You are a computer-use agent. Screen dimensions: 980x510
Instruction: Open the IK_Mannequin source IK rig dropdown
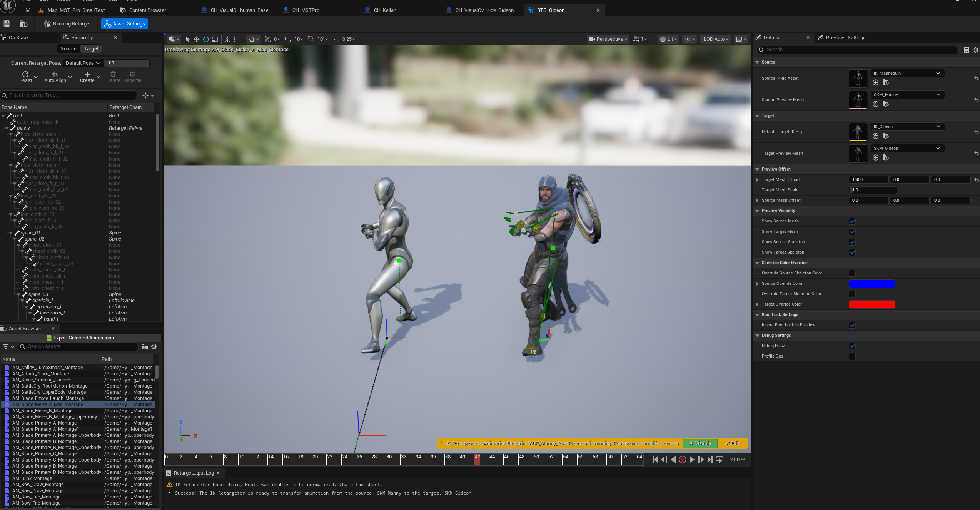pyautogui.click(x=907, y=73)
